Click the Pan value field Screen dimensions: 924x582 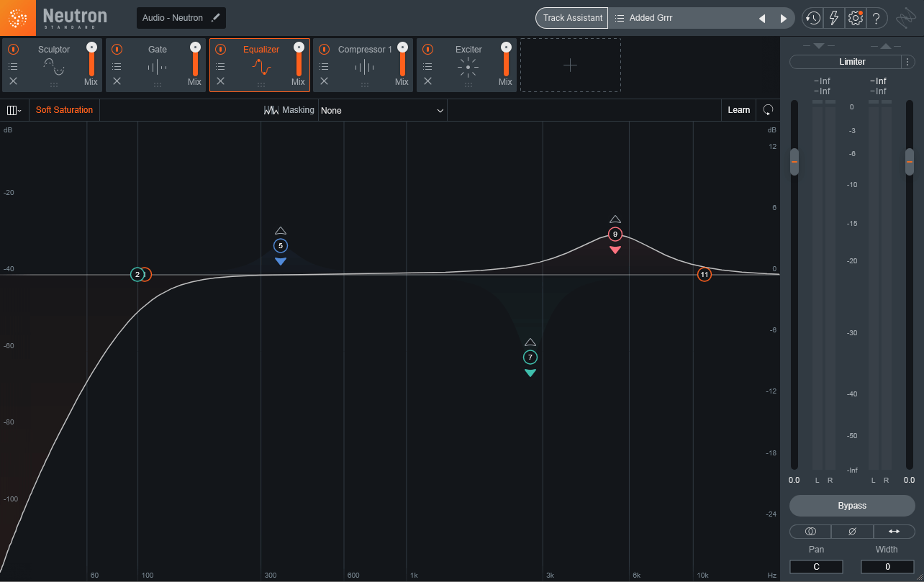(x=816, y=567)
